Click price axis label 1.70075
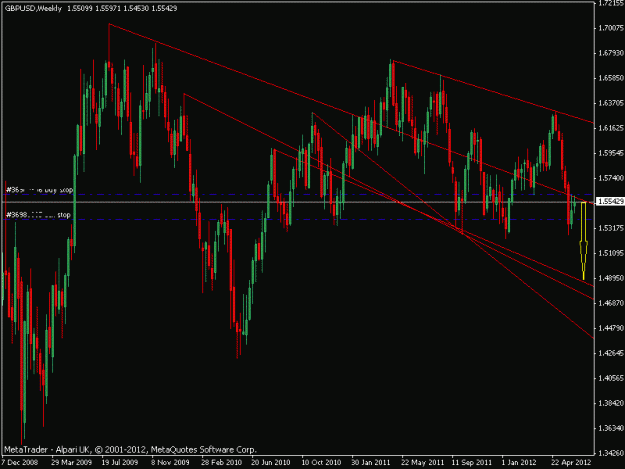 click(611, 28)
